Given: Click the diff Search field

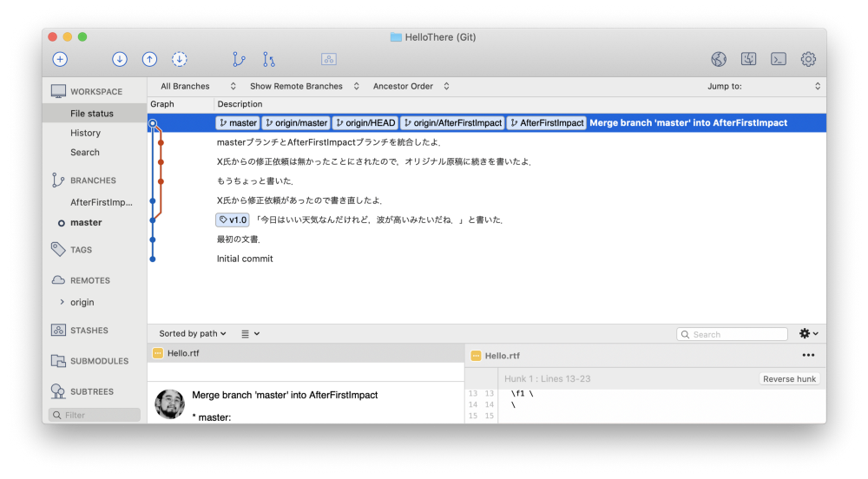Looking at the screenshot, I should [732, 334].
